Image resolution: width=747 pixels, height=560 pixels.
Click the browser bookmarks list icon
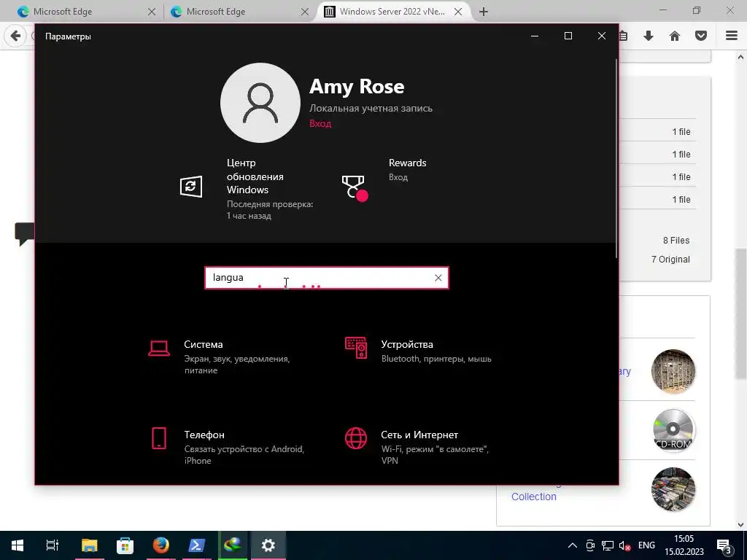(x=624, y=36)
